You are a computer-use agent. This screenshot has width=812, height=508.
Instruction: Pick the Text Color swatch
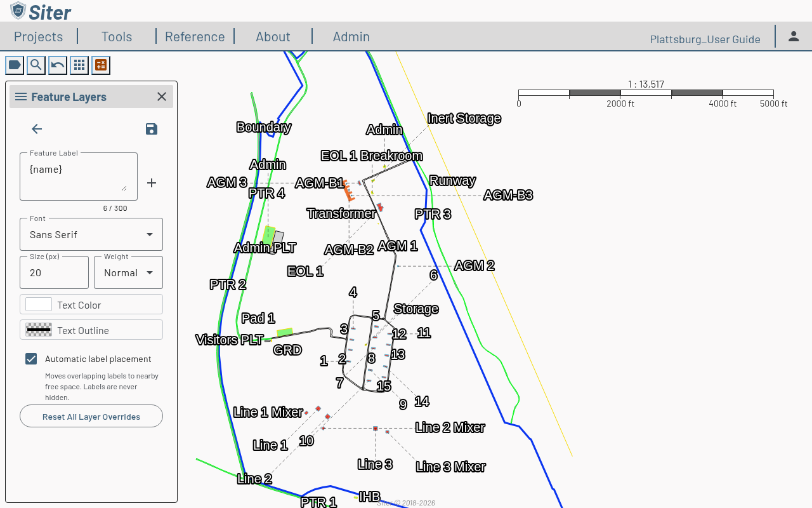[39, 305]
